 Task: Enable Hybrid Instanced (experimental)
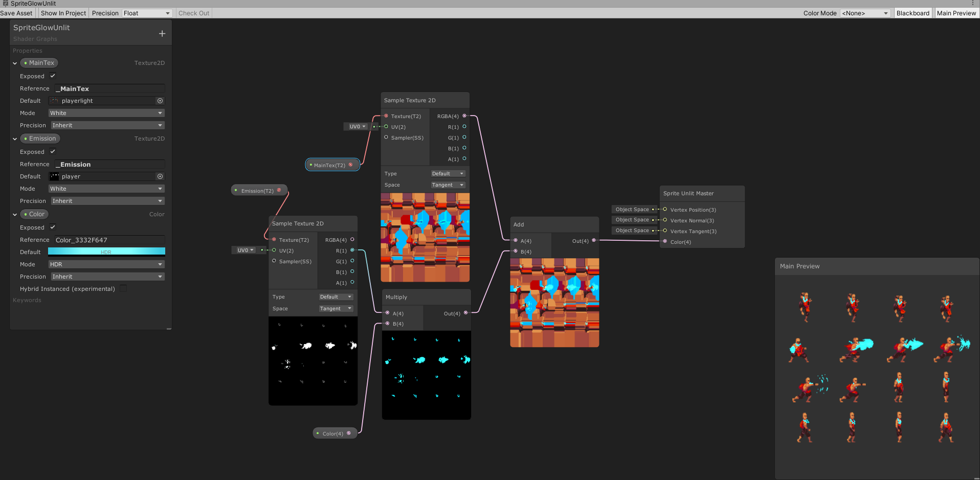(x=123, y=288)
